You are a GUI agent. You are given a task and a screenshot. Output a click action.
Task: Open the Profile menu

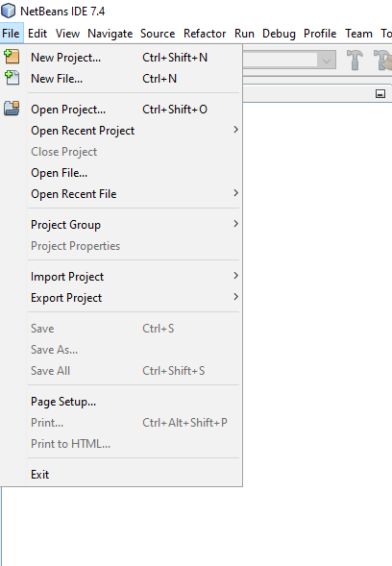320,34
